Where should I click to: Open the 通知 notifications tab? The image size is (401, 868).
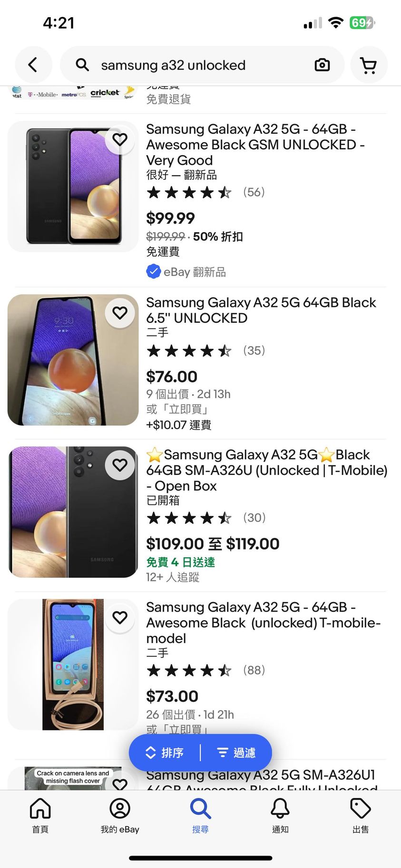click(280, 815)
